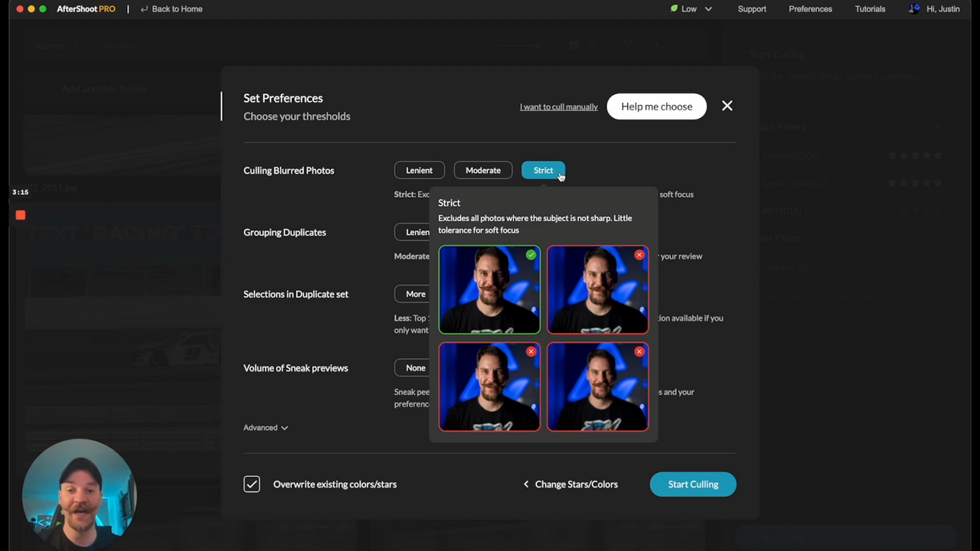Viewport: 980px width, 551px height.
Task: Click the red X badge on bottom-right sample photo
Action: [639, 351]
